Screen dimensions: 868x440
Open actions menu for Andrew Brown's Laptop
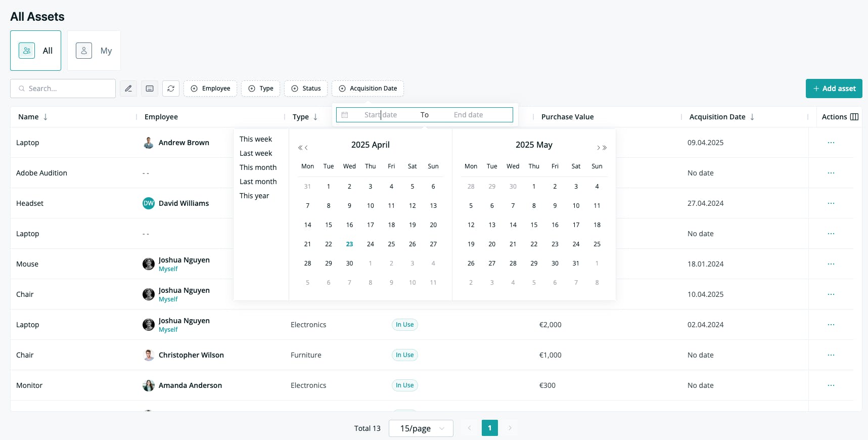point(831,143)
